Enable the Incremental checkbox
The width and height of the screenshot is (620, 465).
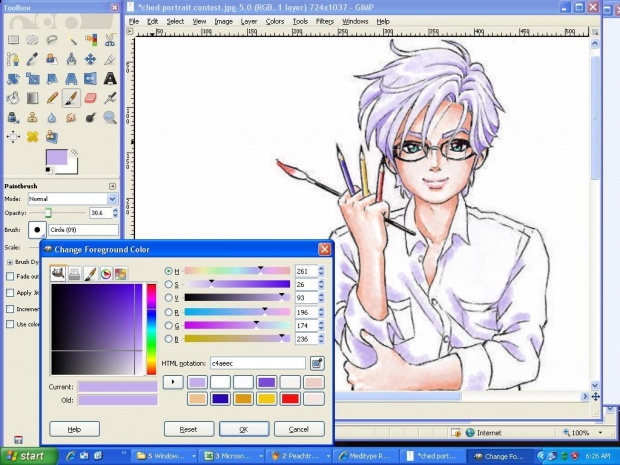10,309
